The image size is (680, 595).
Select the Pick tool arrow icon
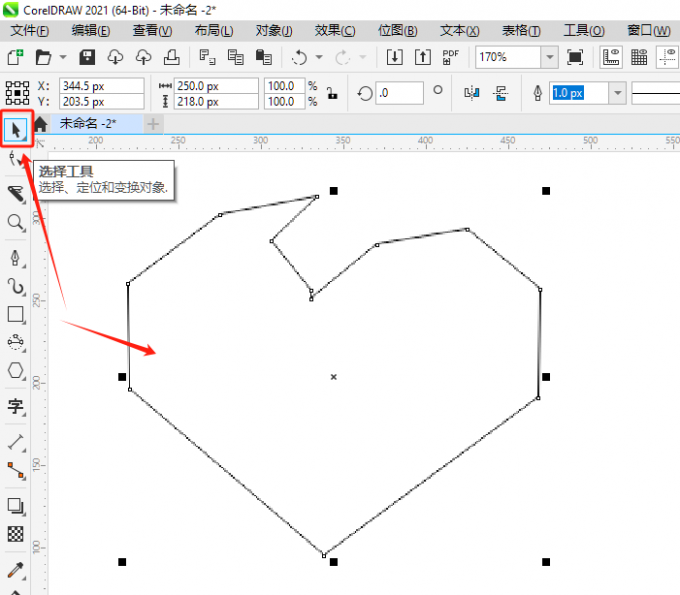click(x=16, y=129)
